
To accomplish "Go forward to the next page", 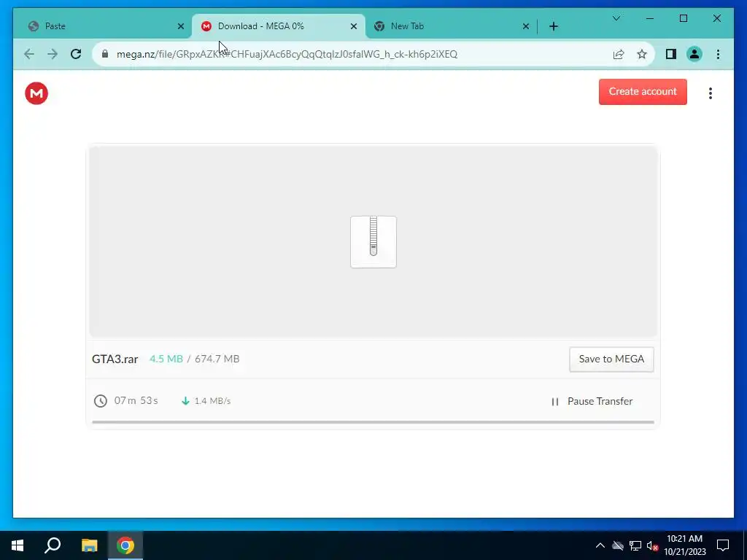I will (x=53, y=54).
